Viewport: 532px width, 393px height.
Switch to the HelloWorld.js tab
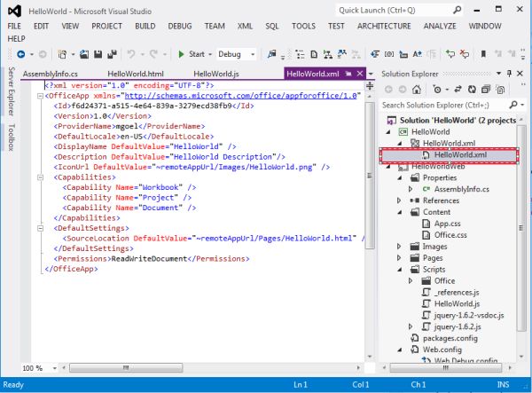click(x=216, y=74)
